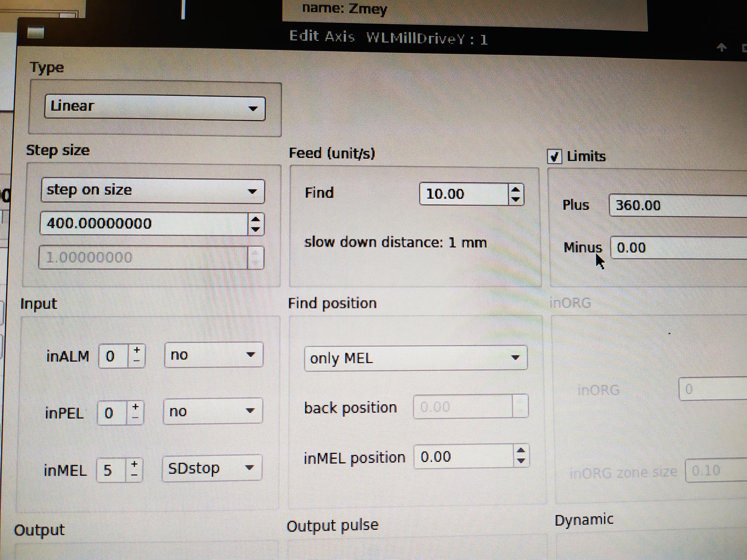The height and width of the screenshot is (560, 747).
Task: Open the only MEL find position dropdown
Action: click(x=416, y=358)
